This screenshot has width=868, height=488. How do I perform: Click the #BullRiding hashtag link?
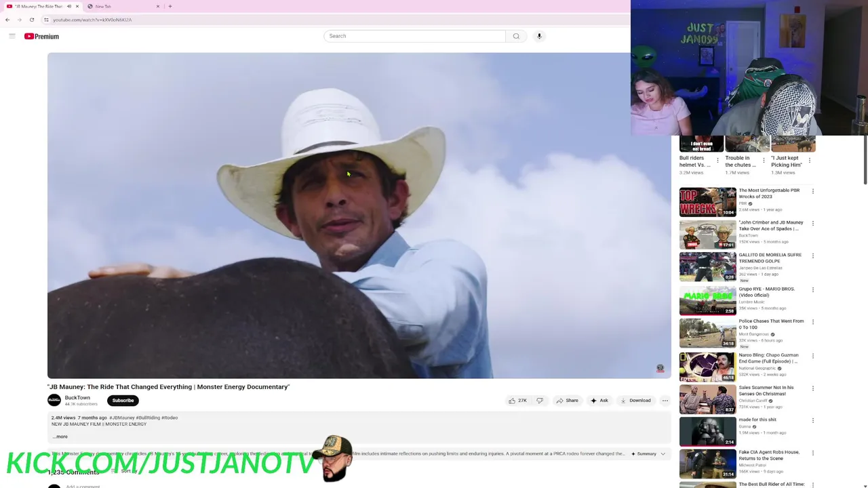[x=148, y=418]
